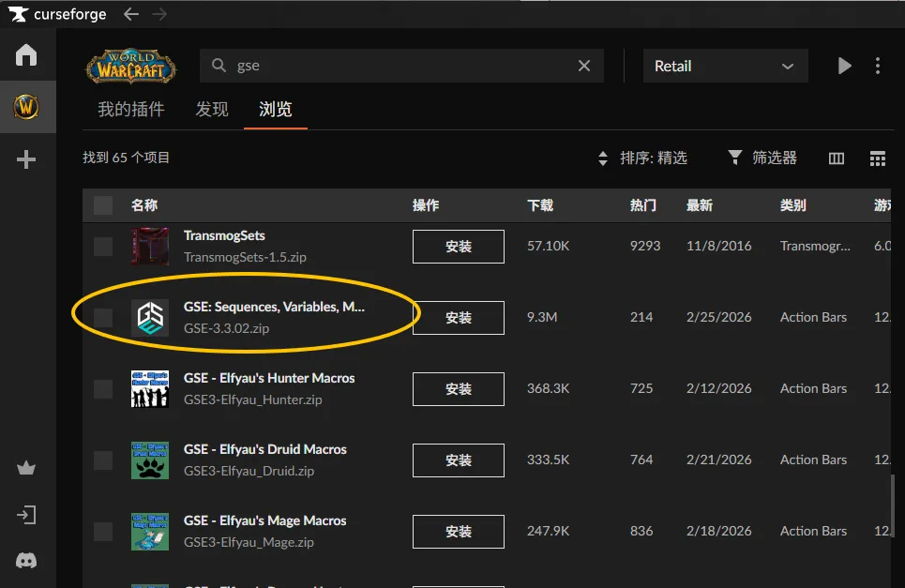Sort by 名称 column header

pyautogui.click(x=144, y=205)
